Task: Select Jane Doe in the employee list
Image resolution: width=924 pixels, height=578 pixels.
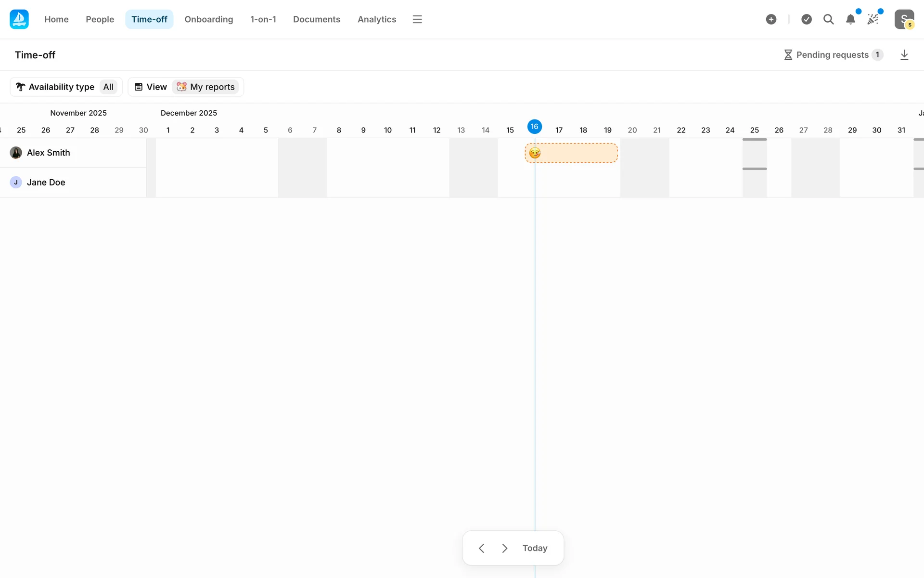Action: (46, 183)
